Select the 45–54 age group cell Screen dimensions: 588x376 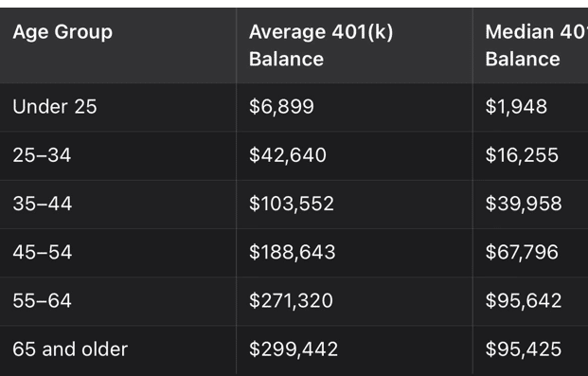[42, 252]
